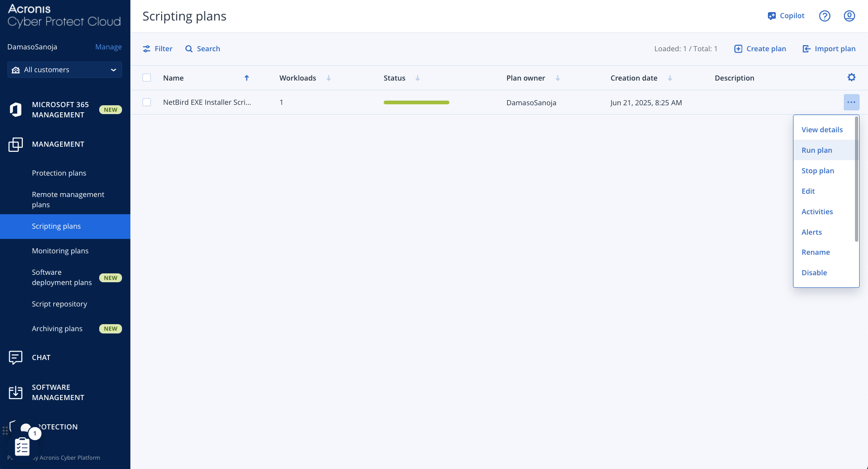Select Run plan from context menu

coord(816,150)
